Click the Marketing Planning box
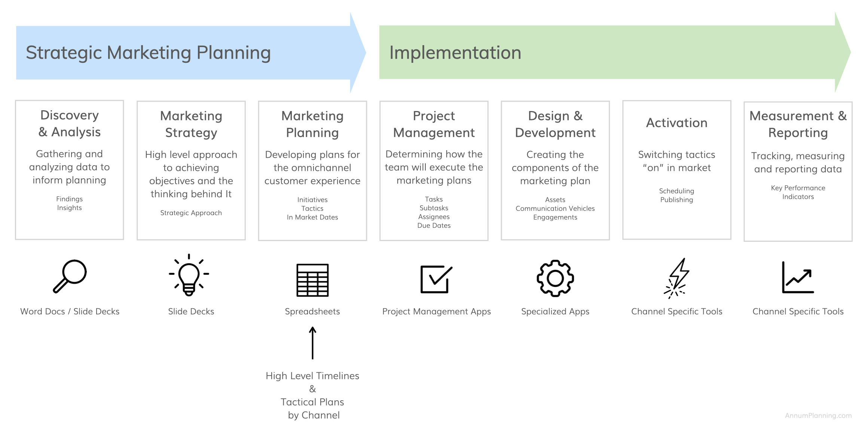Viewport: 868px width, 435px height. [x=312, y=171]
